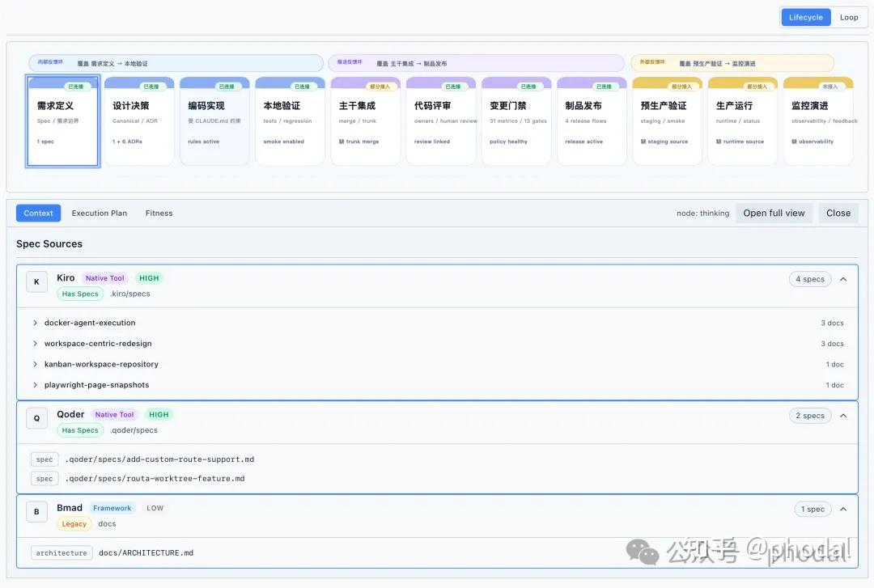Viewport: 874px width, 588px height.
Task: Select the 编码实现 lifecycle card
Action: pos(214,121)
